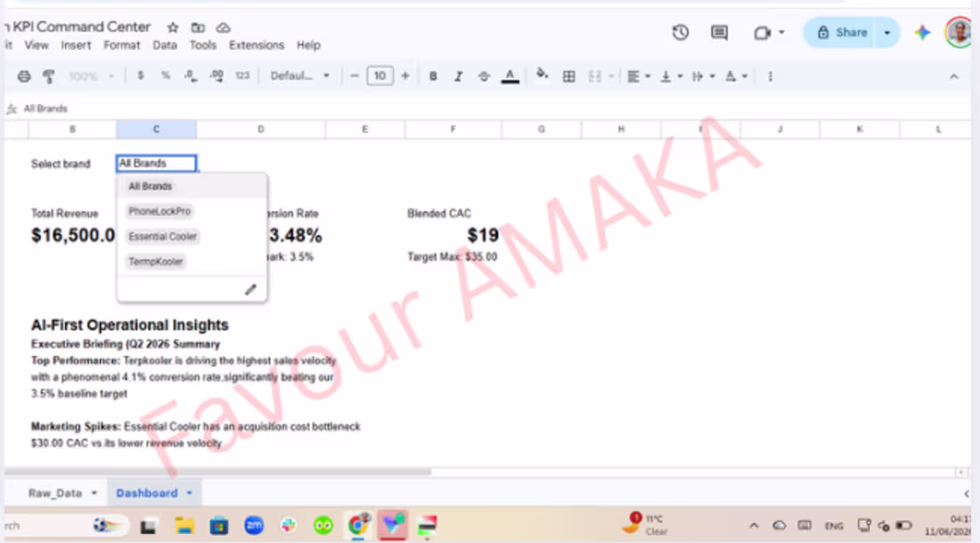Open the Share options dropdown arrow
Image resolution: width=980 pixels, height=543 pixels.
[887, 32]
